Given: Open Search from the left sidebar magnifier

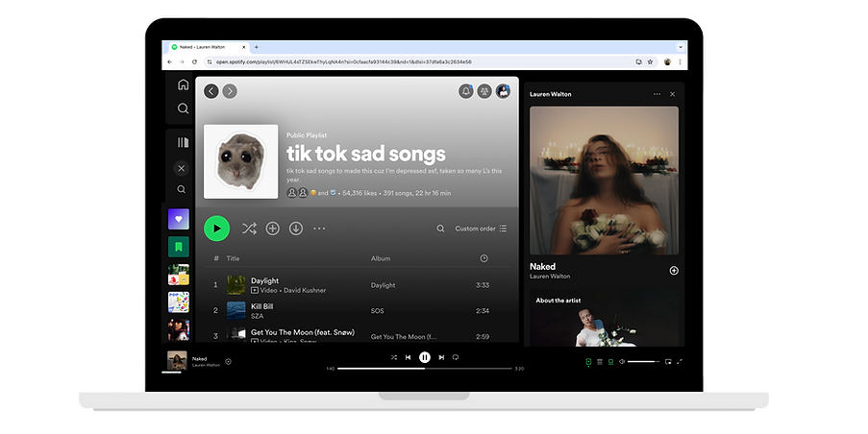Looking at the screenshot, I should pyautogui.click(x=184, y=108).
